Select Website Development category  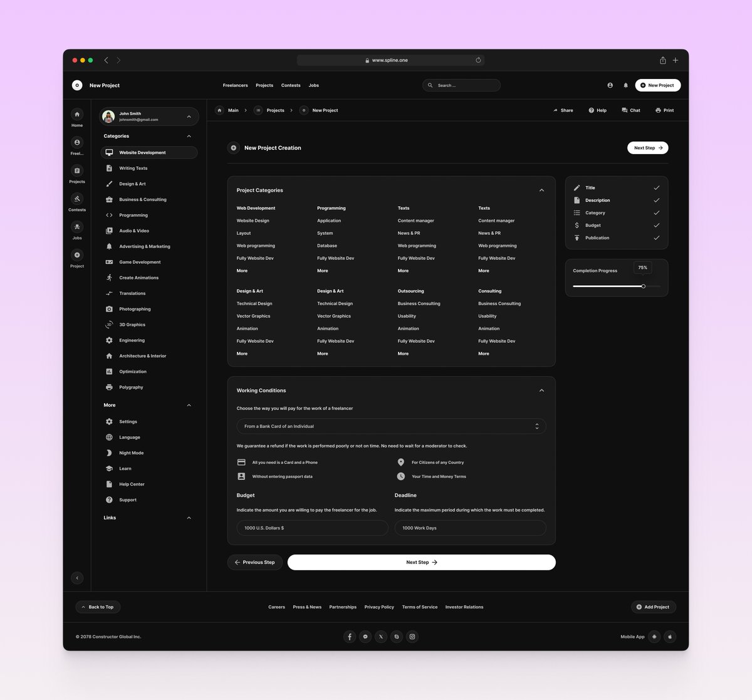(149, 152)
